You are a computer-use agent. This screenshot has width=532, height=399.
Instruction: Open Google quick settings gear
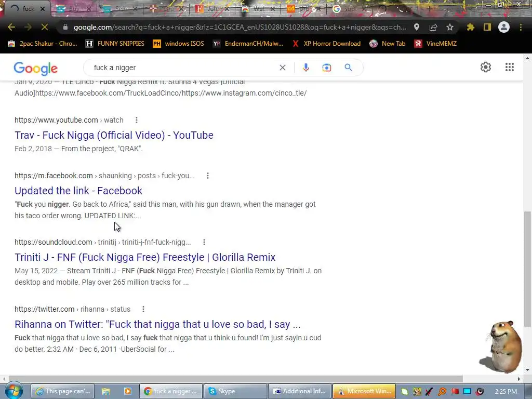pyautogui.click(x=486, y=67)
